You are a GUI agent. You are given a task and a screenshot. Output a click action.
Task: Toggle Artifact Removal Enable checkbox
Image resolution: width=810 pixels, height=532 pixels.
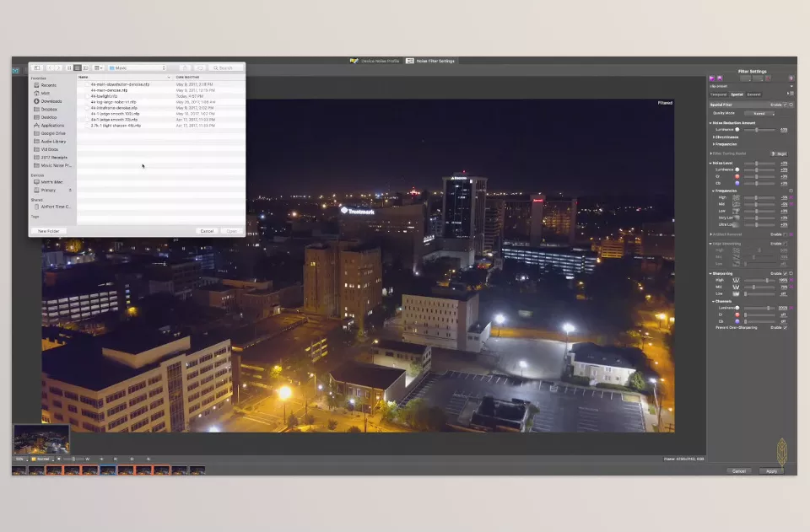click(x=786, y=234)
